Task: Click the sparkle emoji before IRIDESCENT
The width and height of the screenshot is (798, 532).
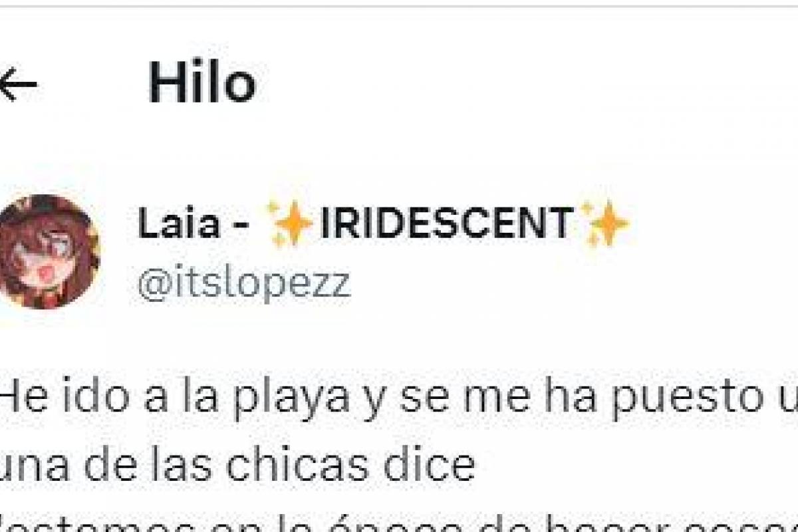Action: tap(290, 223)
